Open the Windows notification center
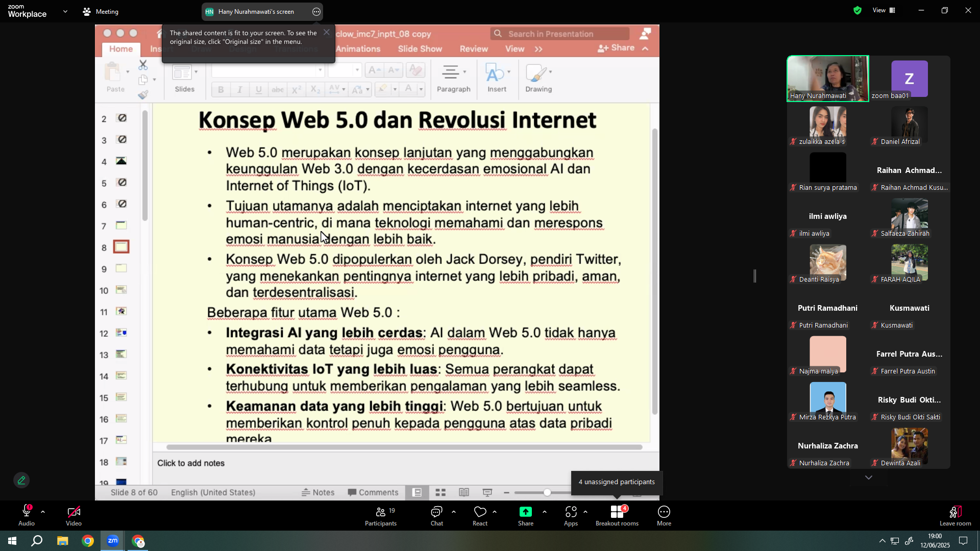This screenshot has height=551, width=980. (x=963, y=541)
